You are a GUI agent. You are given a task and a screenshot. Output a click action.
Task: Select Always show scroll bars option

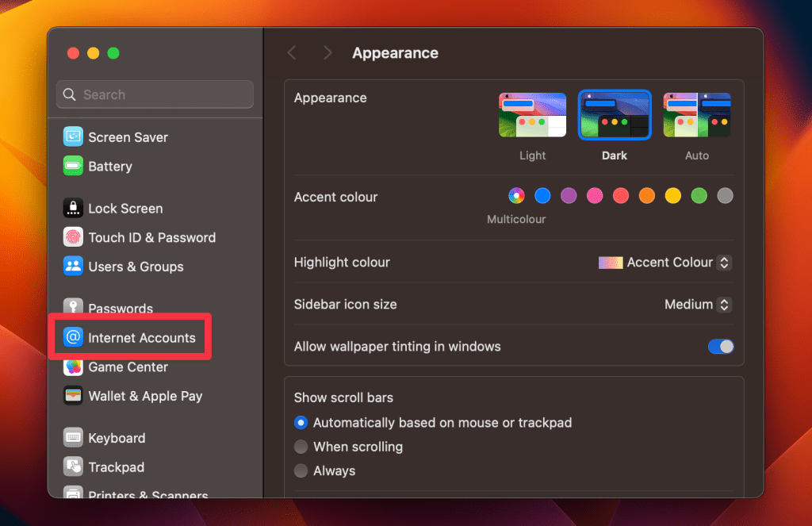(301, 470)
